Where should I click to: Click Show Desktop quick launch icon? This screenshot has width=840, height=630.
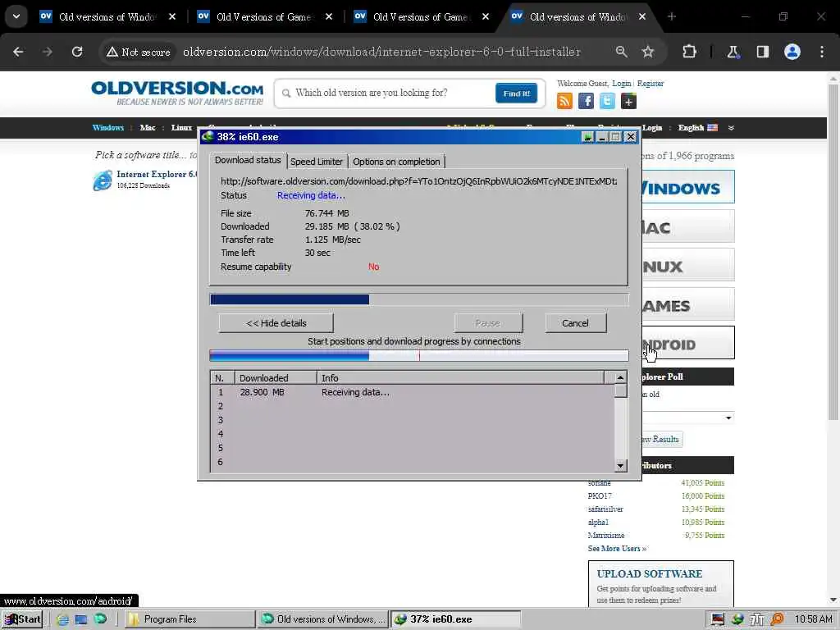[x=81, y=619]
